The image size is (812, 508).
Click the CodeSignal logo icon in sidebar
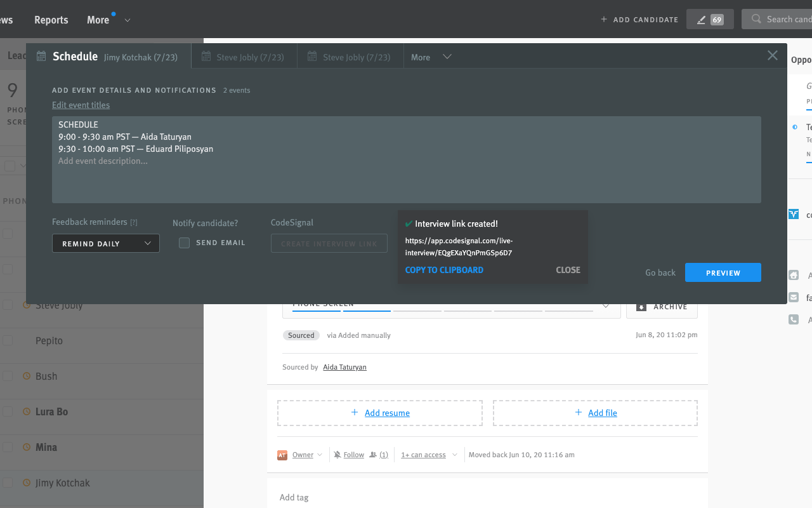coord(794,215)
